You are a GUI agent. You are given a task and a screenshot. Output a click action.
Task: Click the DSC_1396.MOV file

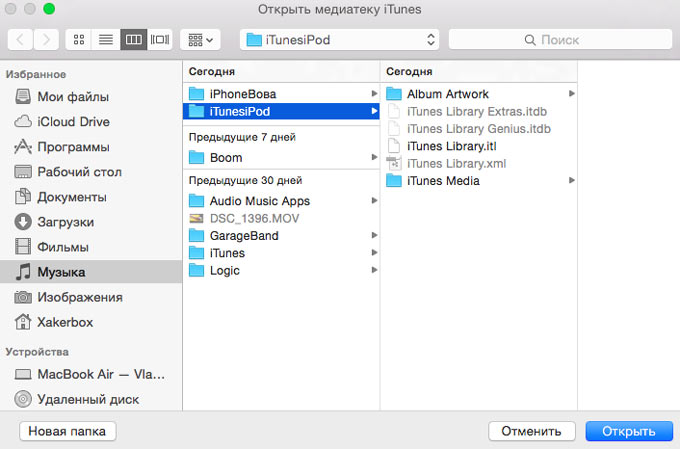tap(281, 218)
